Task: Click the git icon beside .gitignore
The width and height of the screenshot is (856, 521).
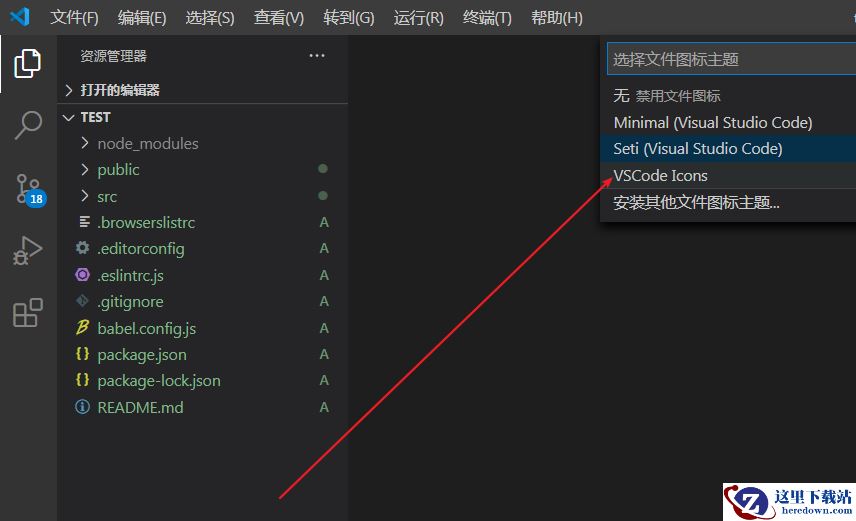Action: tap(82, 301)
